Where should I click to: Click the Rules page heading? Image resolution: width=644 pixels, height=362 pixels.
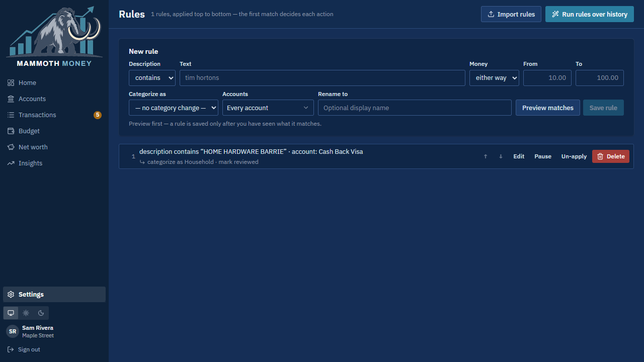132,14
